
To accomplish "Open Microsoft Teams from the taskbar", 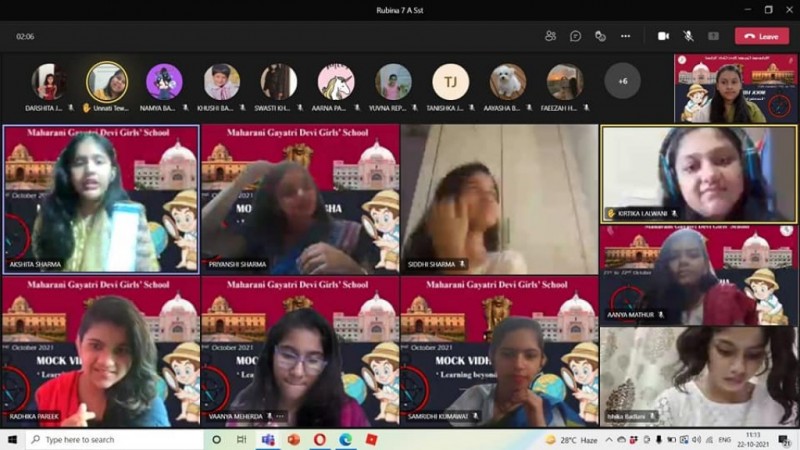I will tap(268, 439).
